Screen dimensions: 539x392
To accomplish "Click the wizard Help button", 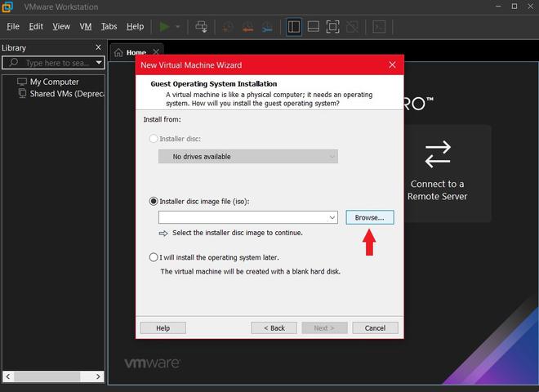I will pyautogui.click(x=163, y=328).
